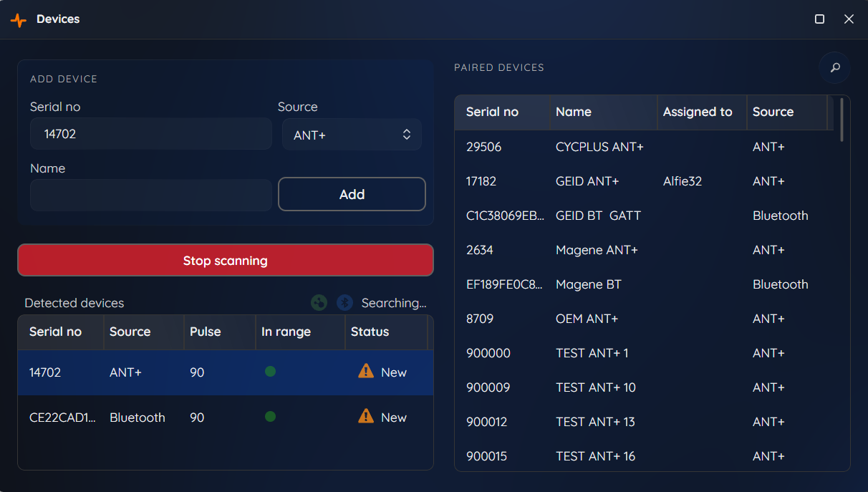This screenshot has width=868, height=492.
Task: Click paired devices Source column header
Action: pyautogui.click(x=787, y=112)
